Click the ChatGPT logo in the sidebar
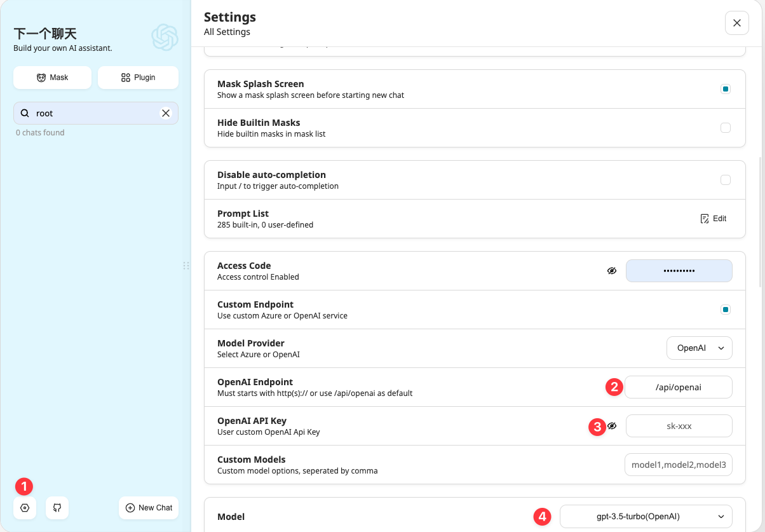Screen dimensions: 765x532 coord(165,38)
